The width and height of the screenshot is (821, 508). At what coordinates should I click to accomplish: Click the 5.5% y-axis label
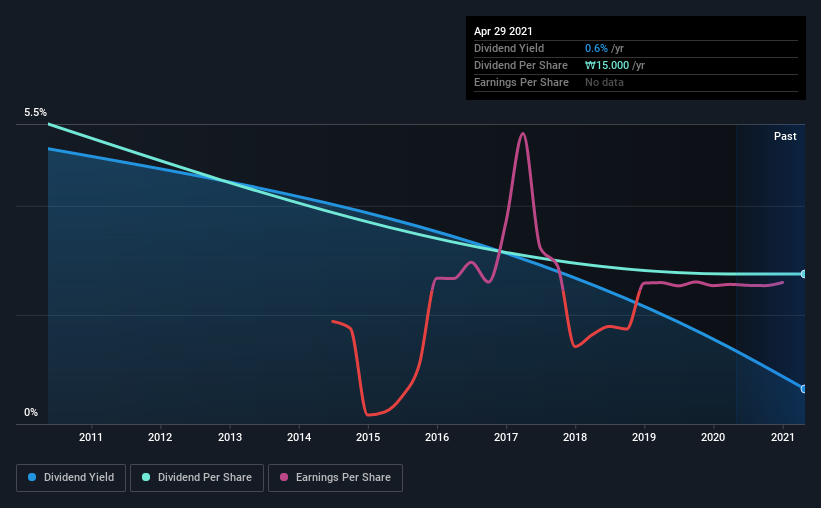pos(35,113)
